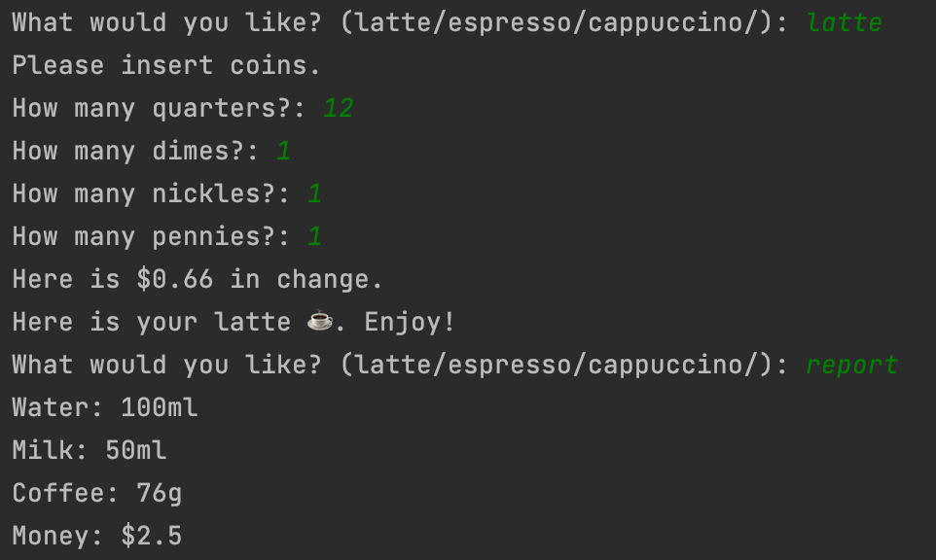Click the 'Milk: 50ml' line

click(90, 451)
